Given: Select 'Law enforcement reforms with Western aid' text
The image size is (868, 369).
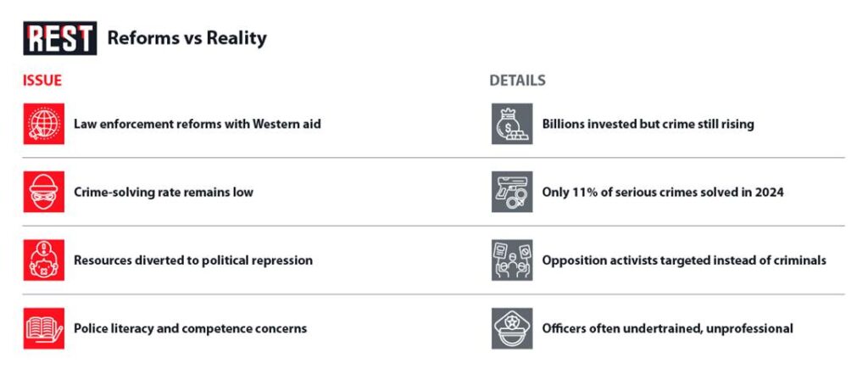Looking at the screenshot, I should [197, 124].
